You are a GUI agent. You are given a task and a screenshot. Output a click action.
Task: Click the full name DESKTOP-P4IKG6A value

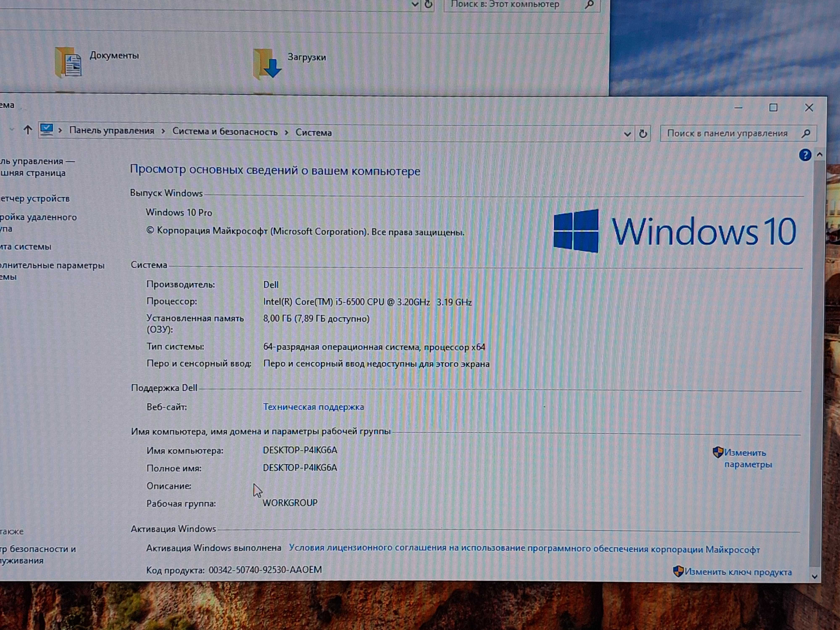pos(300,467)
